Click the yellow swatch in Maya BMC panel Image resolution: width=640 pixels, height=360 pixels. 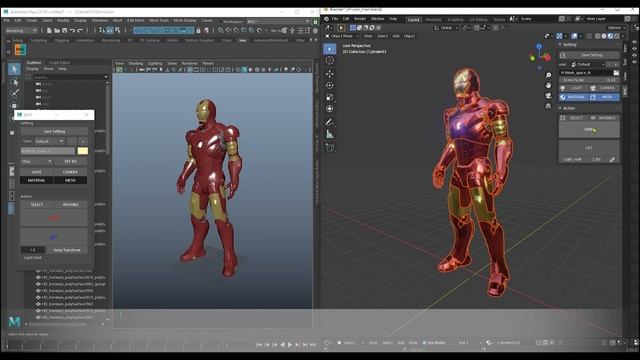(82, 151)
